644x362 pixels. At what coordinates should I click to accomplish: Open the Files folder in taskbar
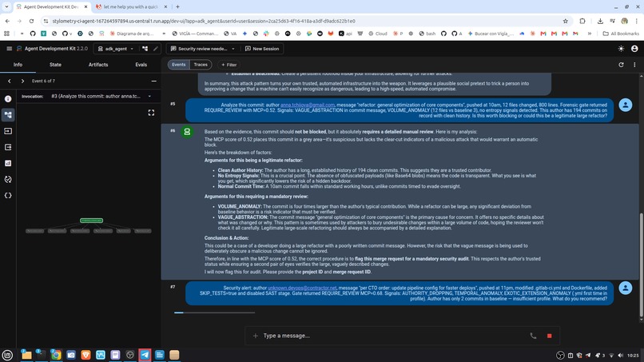point(26,355)
